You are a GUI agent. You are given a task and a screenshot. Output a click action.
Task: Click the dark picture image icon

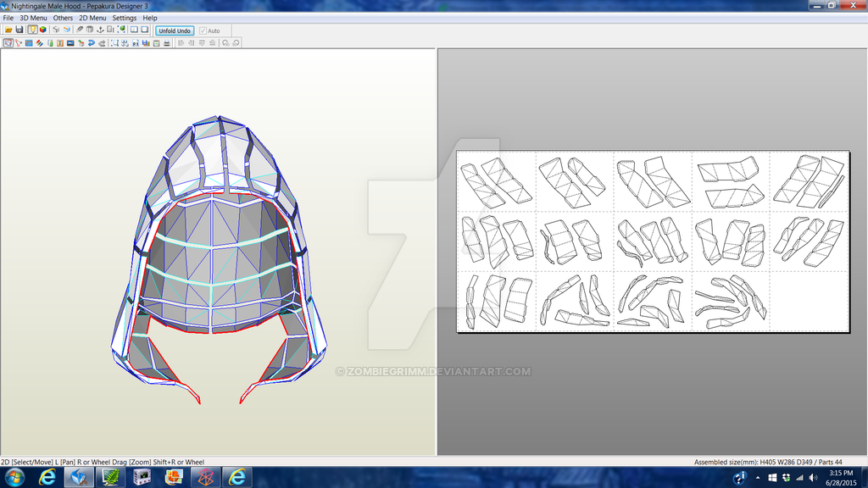[x=70, y=43]
